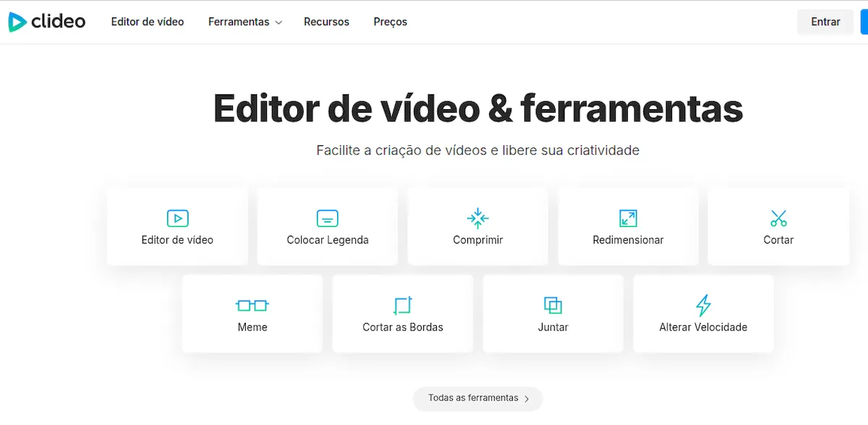Select the Redimensionar card label
The width and height of the screenshot is (868, 425).
click(x=628, y=240)
